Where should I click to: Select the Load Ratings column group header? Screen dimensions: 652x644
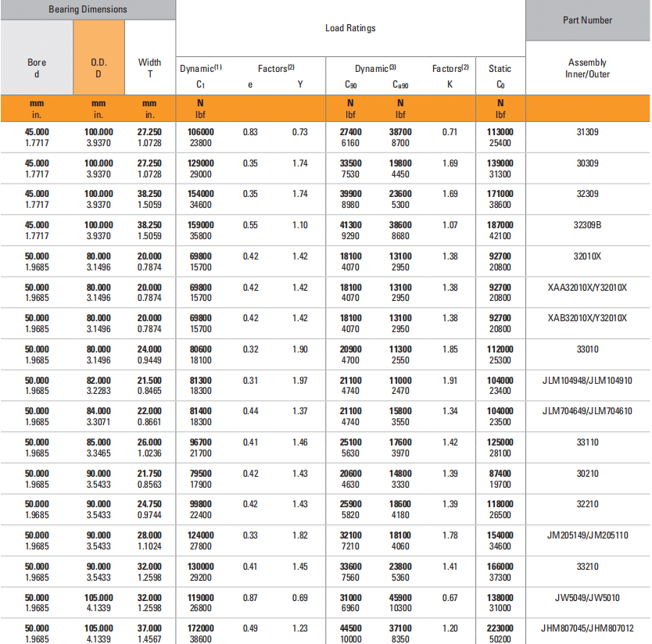coord(350,28)
